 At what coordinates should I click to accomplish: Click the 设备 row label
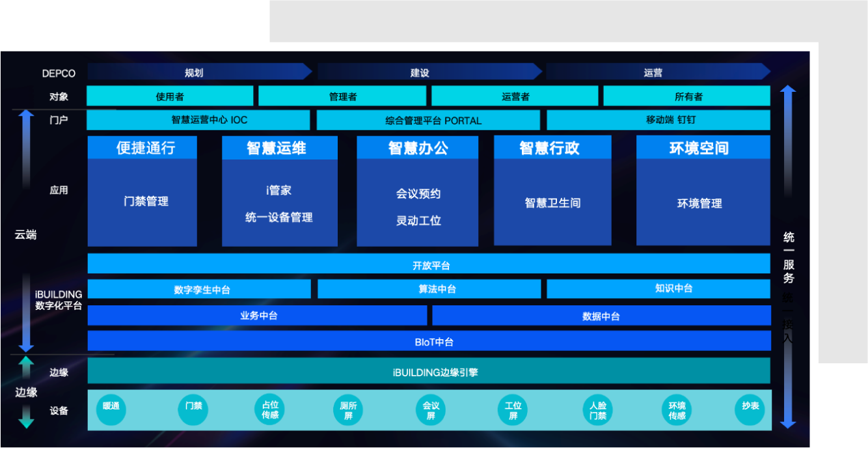tap(59, 411)
